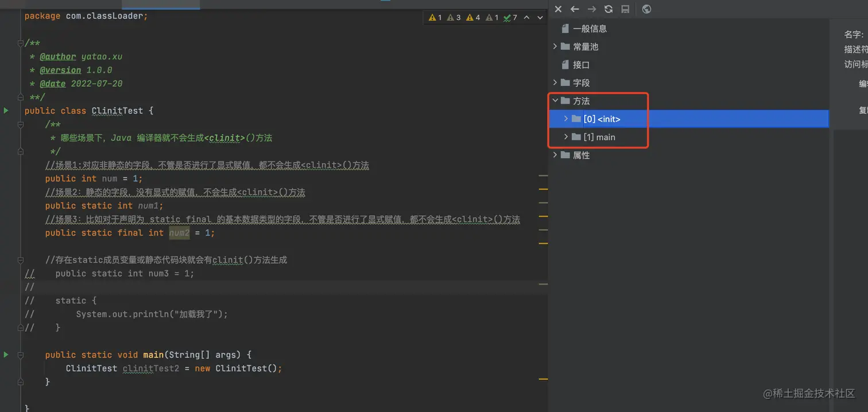Run main method via its gutter play icon
Viewport: 868px width, 412px height.
pos(6,355)
